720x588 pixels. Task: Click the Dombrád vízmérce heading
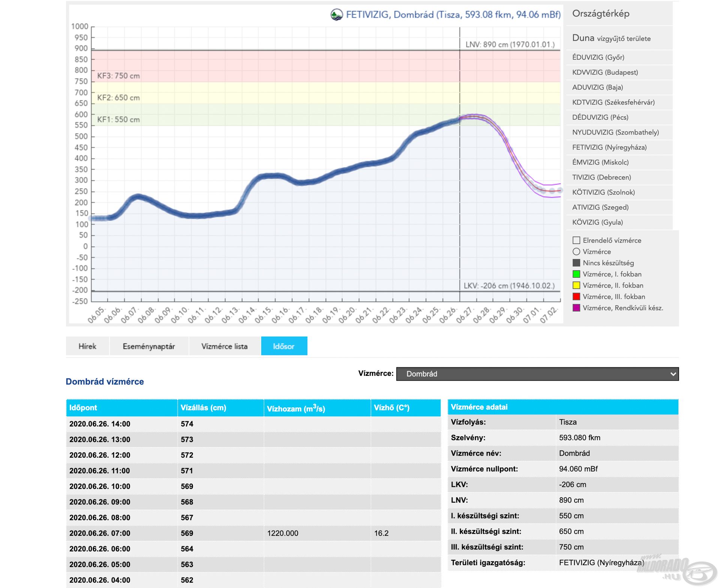pyautogui.click(x=105, y=382)
